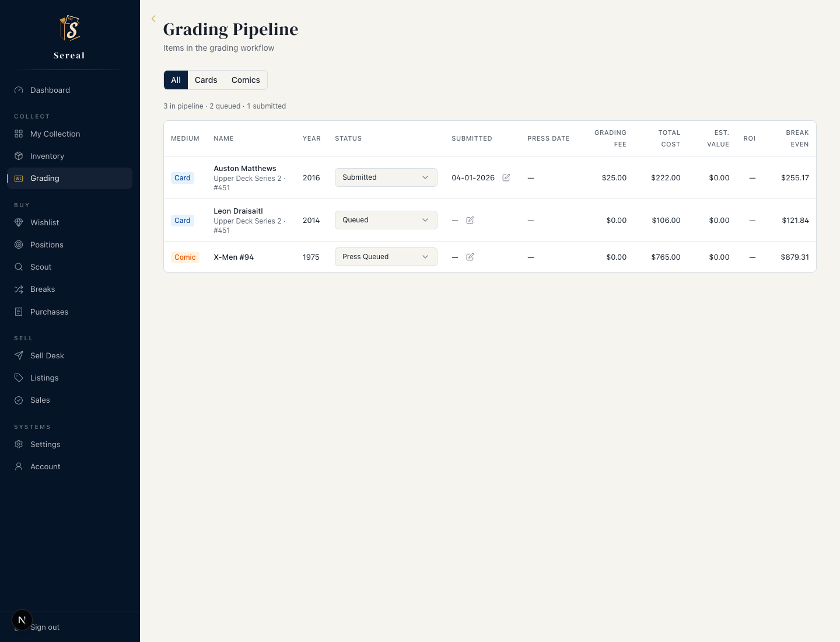Click the 1975 year cell
This screenshot has width=840, height=642.
click(311, 257)
